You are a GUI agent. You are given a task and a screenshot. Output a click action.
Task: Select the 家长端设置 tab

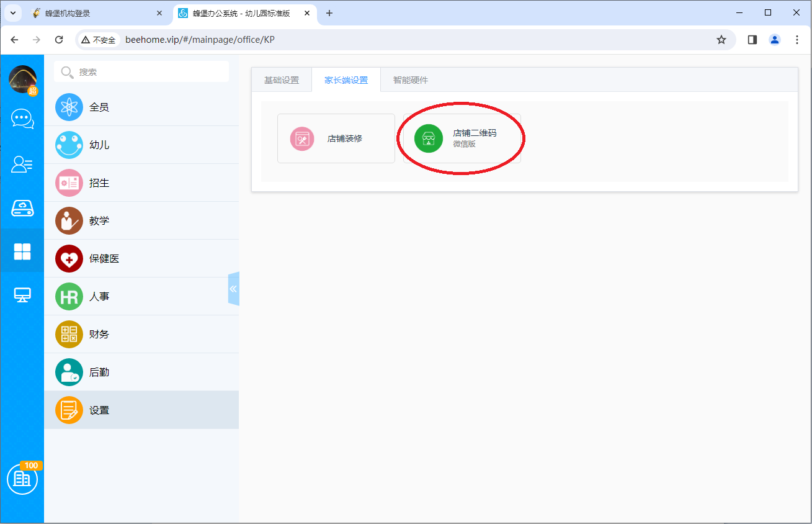(x=346, y=80)
